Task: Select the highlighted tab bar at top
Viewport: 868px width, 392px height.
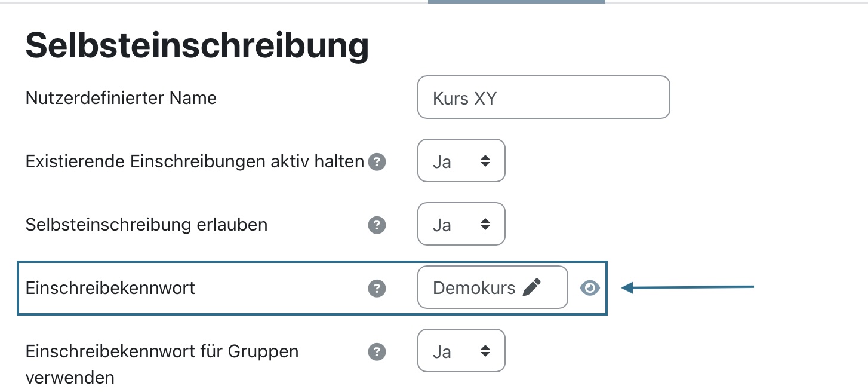Action: 516,2
